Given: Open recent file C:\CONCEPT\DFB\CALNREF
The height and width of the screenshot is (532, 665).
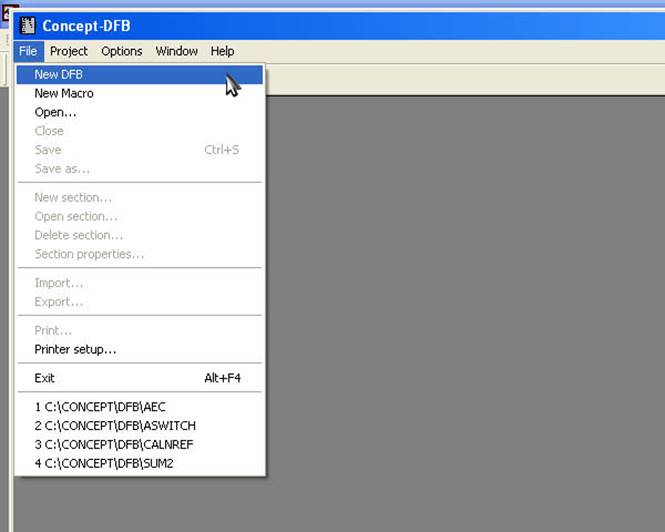Looking at the screenshot, I should coord(140,445).
